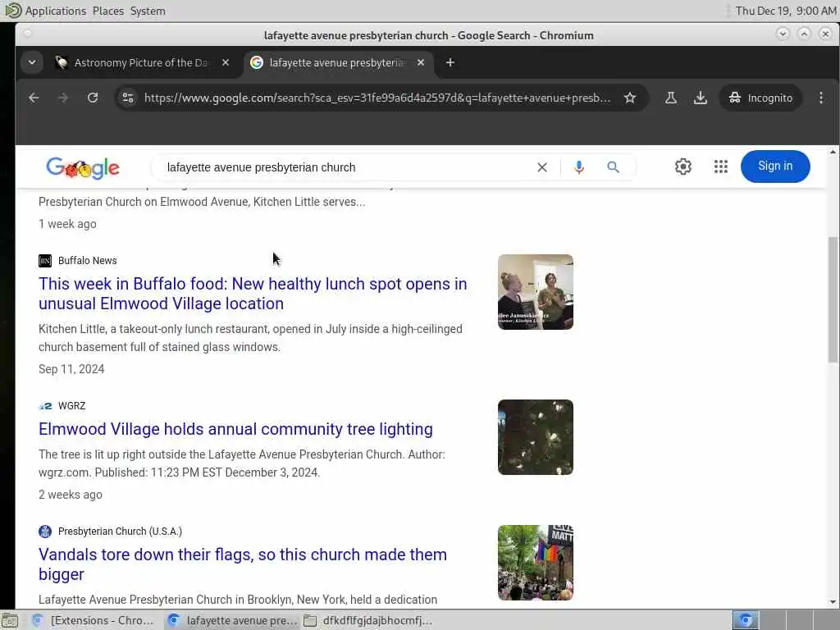840x630 pixels.
Task: Open the System menu
Action: point(148,11)
